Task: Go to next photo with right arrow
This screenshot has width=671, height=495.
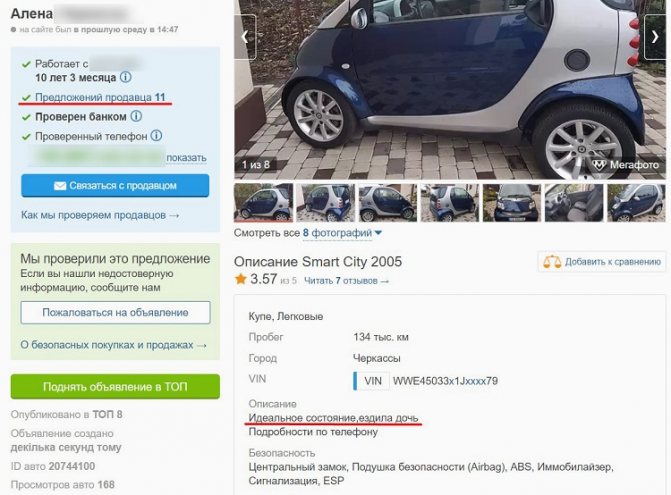Action: [x=655, y=37]
